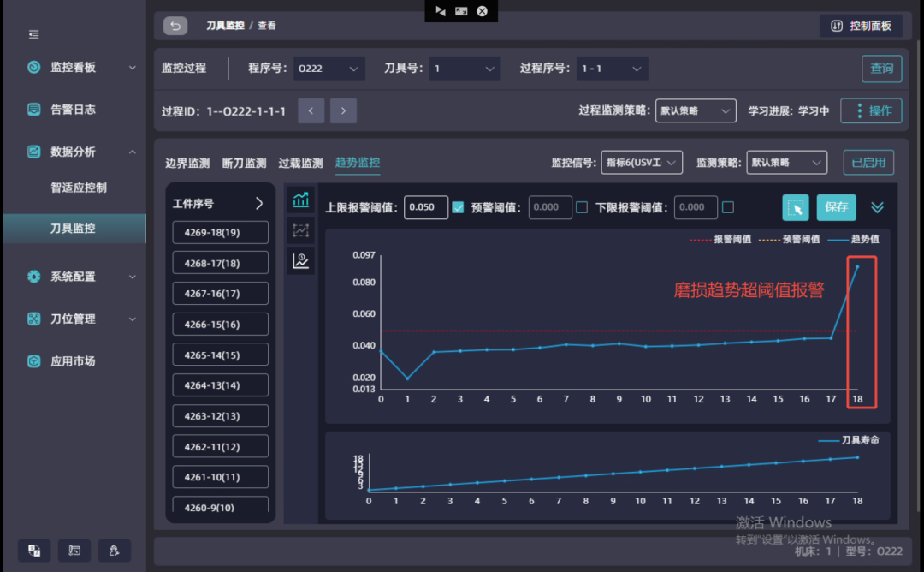Go to next process with right arrow
Image resolution: width=924 pixels, height=572 pixels.
344,110
